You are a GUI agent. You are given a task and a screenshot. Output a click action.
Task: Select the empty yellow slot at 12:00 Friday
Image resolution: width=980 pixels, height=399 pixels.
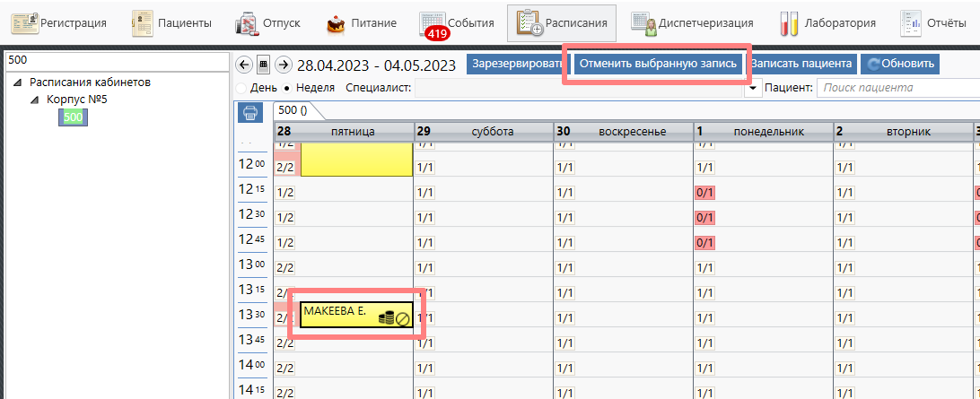[x=356, y=160]
